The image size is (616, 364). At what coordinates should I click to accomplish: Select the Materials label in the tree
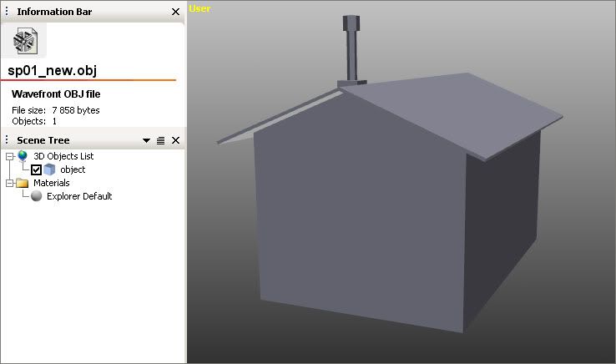point(51,183)
